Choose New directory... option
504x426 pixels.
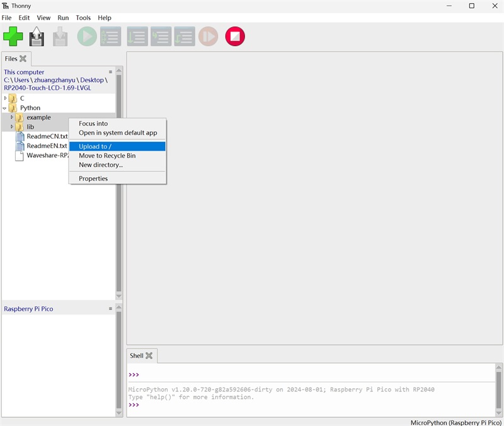117,165
